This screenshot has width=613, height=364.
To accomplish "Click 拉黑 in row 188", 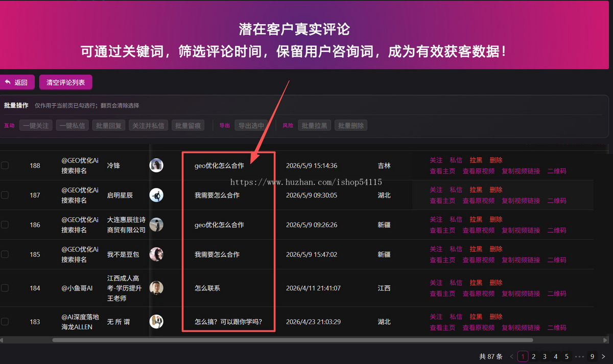I will [476, 160].
